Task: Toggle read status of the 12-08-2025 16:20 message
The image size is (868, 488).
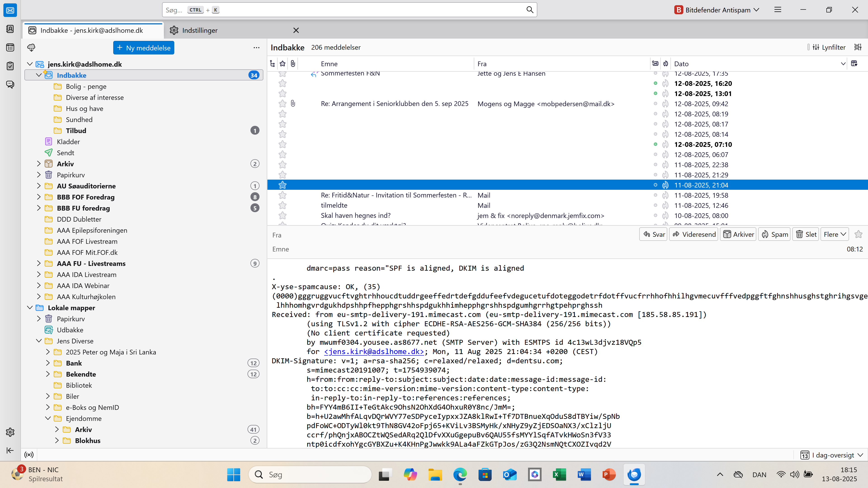Action: click(655, 83)
